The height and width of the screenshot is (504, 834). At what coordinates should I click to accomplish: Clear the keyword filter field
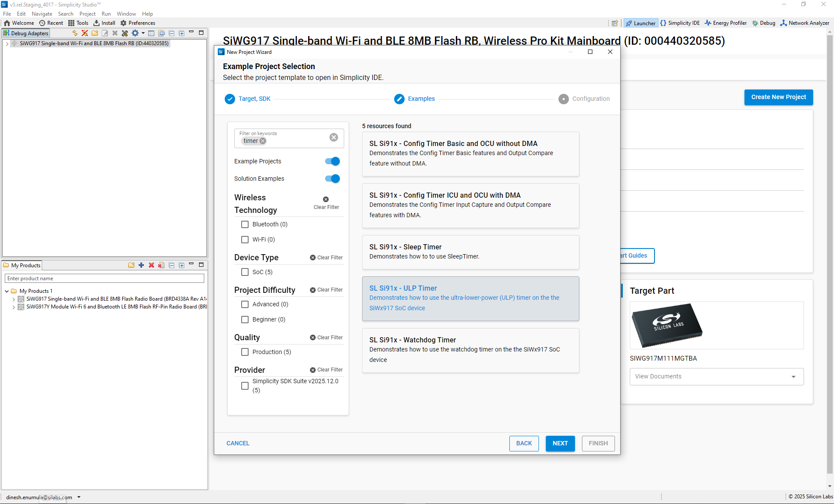tap(333, 137)
